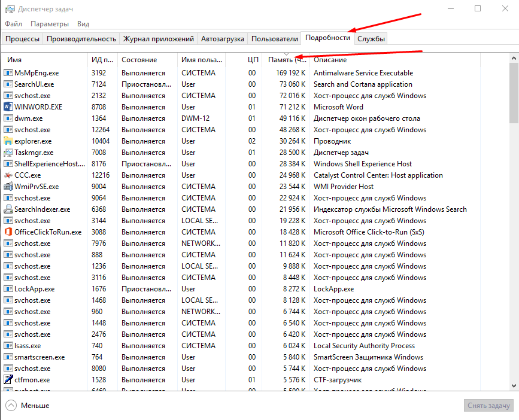Click the WmiPrvSE.exe icon
This screenshot has height=420, width=519.
(x=8, y=186)
